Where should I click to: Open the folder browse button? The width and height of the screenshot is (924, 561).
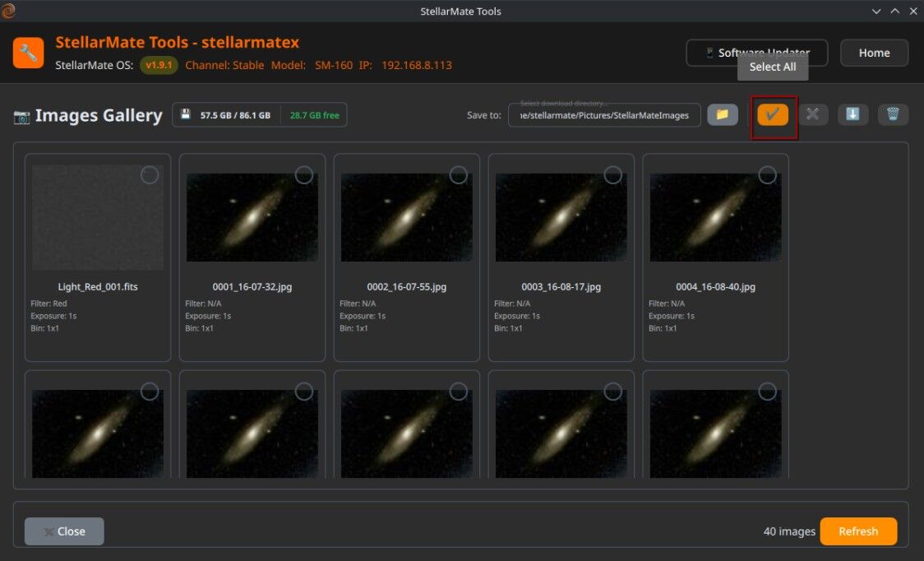click(723, 114)
